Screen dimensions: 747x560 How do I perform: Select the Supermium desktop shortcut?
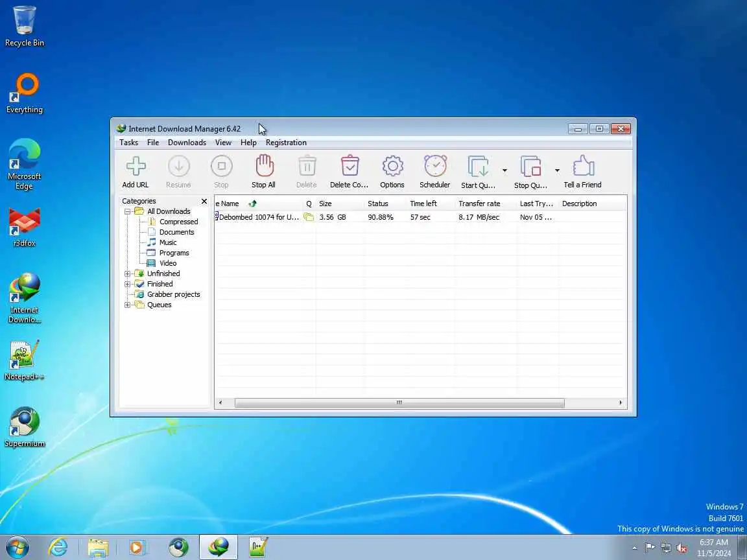[x=24, y=427]
